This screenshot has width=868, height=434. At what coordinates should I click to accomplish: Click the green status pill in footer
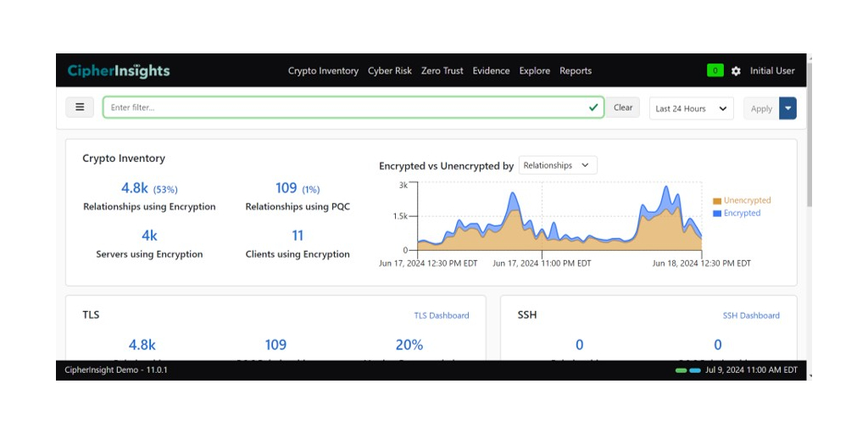(681, 370)
